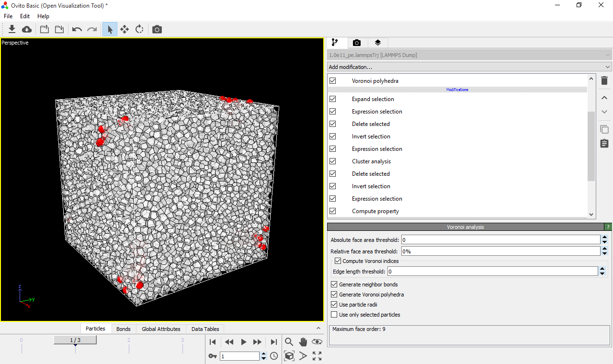The height and width of the screenshot is (364, 613).
Task: Select the Render Active Viewport camera icon
Action: pyautogui.click(x=157, y=29)
